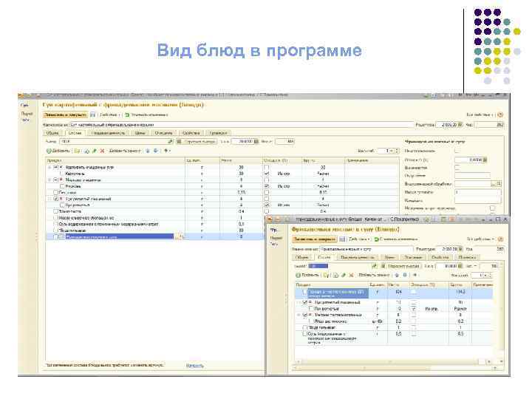
Task: Open the last arrow dropdown in soup composition toolbar
Action: tap(167, 151)
